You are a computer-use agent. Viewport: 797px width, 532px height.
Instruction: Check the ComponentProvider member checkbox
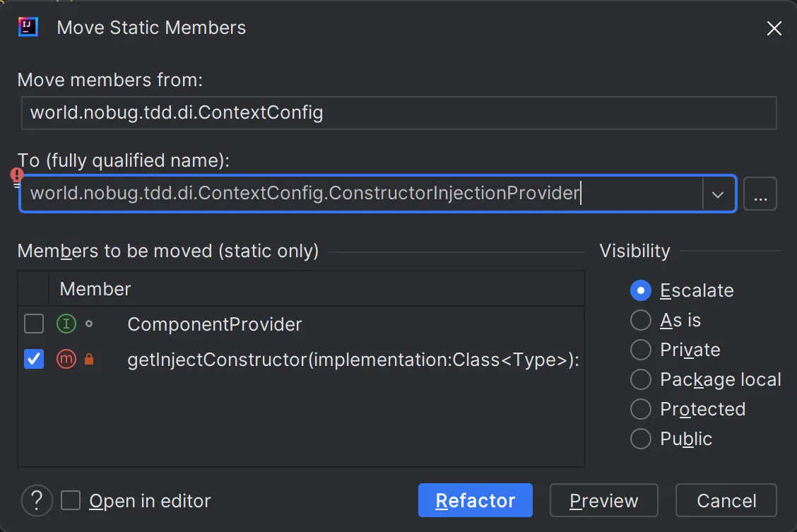click(34, 324)
